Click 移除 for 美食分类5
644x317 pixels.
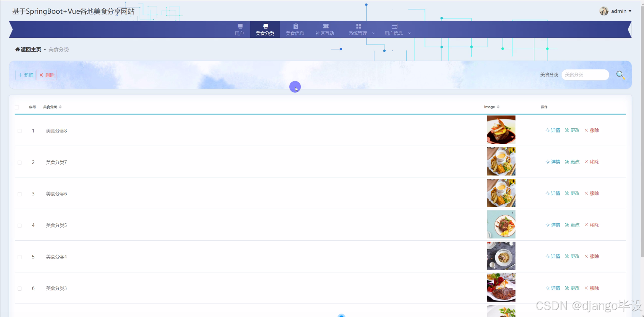click(592, 225)
